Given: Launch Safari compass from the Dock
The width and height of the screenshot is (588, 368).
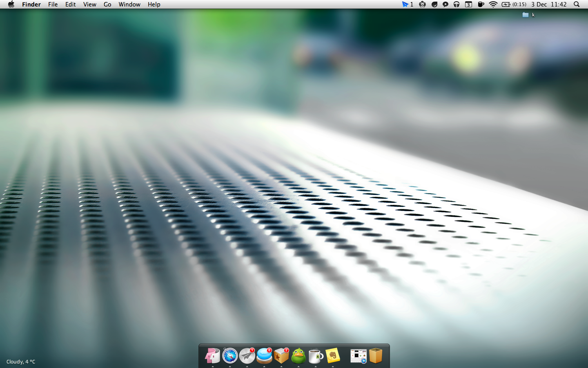Looking at the screenshot, I should pyautogui.click(x=230, y=356).
